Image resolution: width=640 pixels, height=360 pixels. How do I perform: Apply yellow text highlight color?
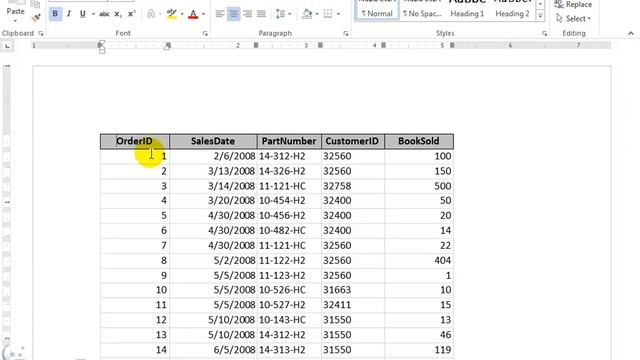pos(172,14)
